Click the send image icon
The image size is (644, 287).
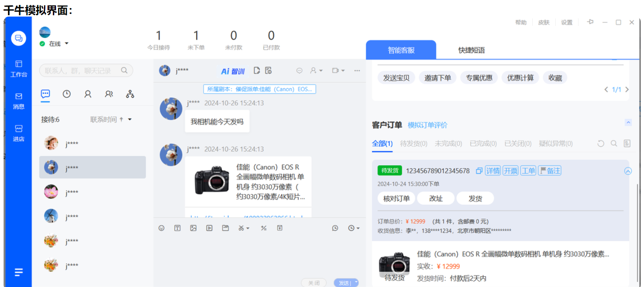tap(193, 228)
